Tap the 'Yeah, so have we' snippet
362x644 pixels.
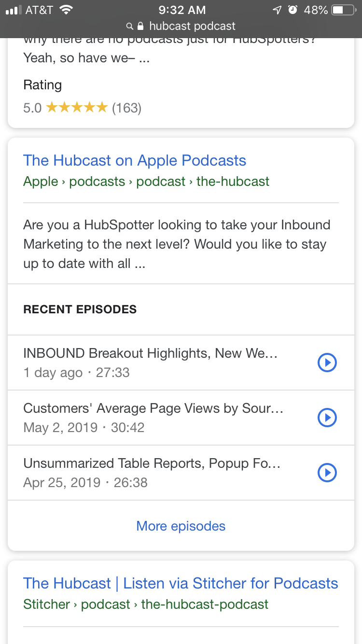[x=86, y=58]
